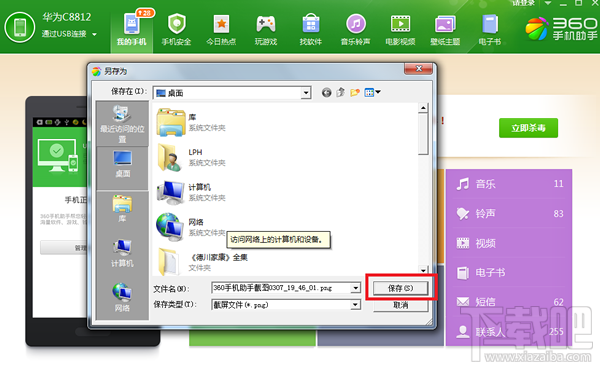Screen dimensions: 600x367
Task: Open 手机安全 shield icon tab
Action: [x=176, y=29]
